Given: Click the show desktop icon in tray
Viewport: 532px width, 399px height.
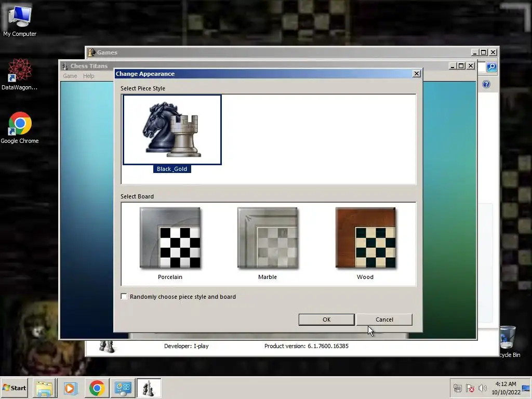Looking at the screenshot, I should pyautogui.click(x=526, y=388).
